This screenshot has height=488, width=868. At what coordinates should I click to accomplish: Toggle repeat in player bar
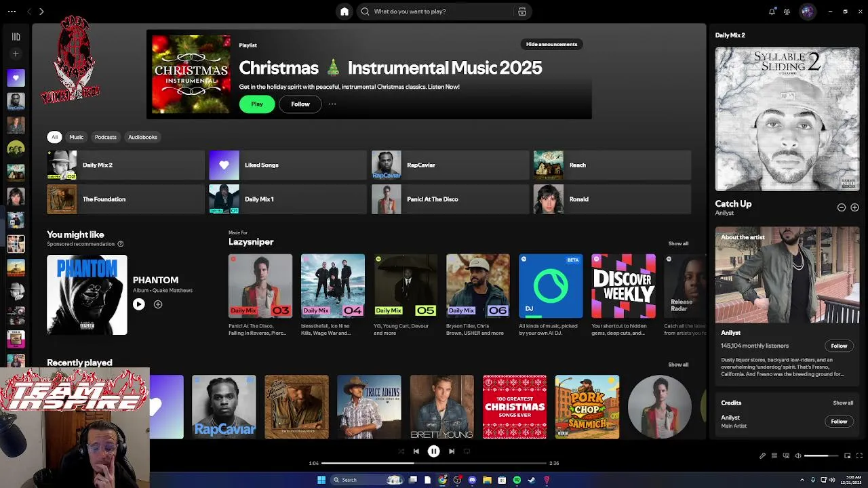pos(467,451)
